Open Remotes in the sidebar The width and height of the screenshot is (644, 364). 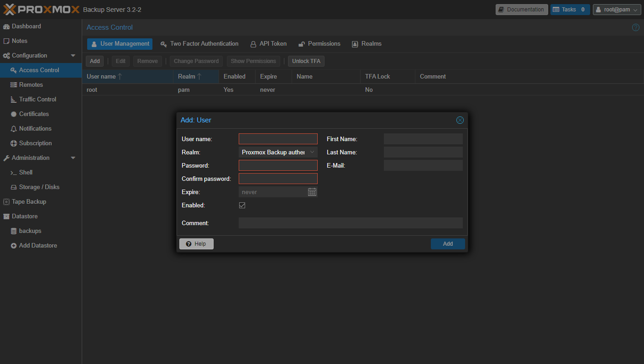(x=41, y=85)
